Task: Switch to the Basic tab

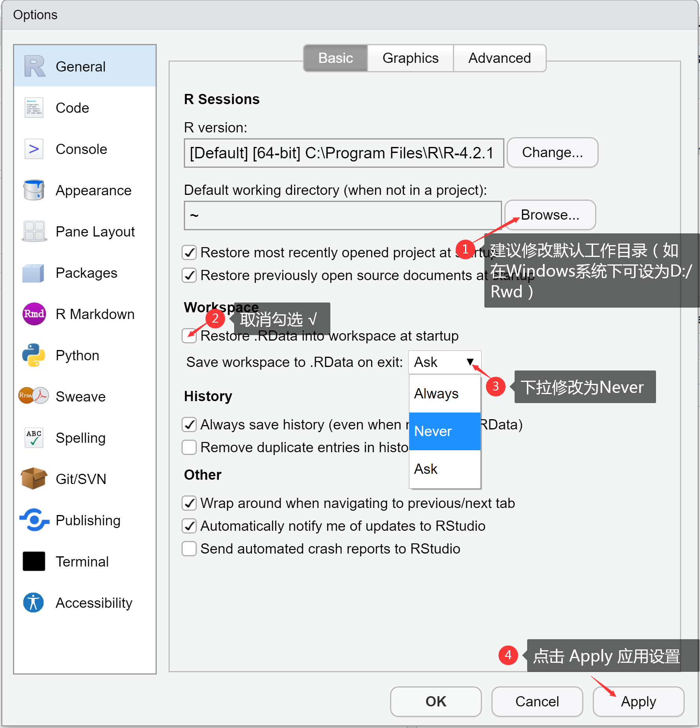Action: coord(335,58)
